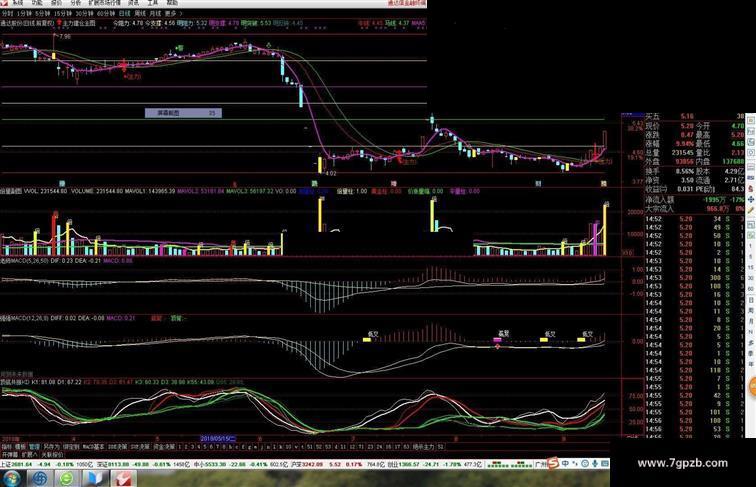Click the IME smiley emoji icon

click(x=585, y=463)
